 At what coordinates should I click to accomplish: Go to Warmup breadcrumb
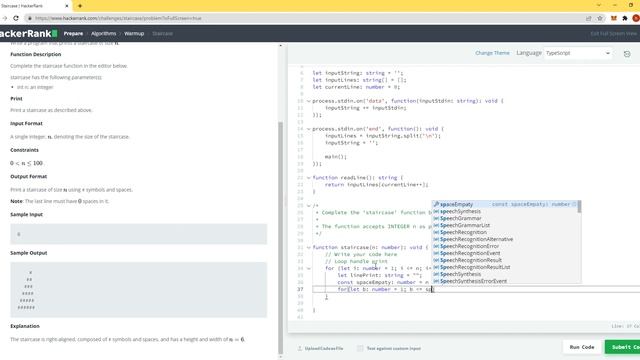click(134, 33)
